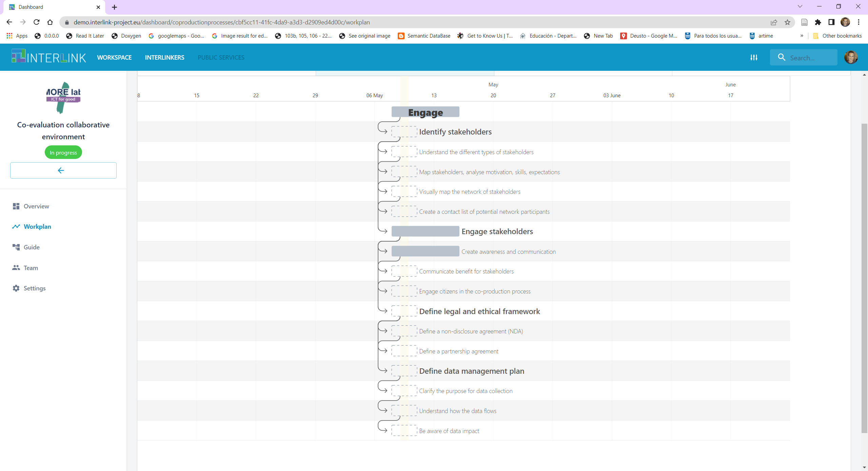868x471 pixels.
Task: Click the Workplan navigation icon
Action: pos(16,226)
